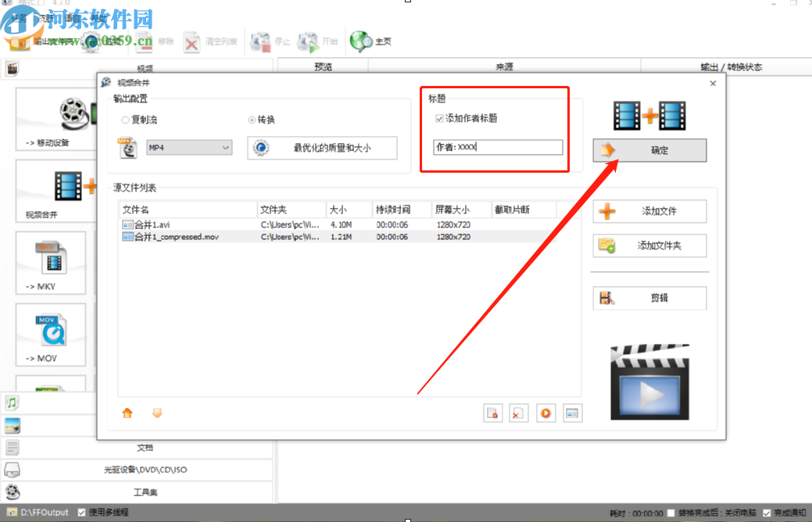
Task: Click the 来源 column header in main window
Action: pos(504,66)
